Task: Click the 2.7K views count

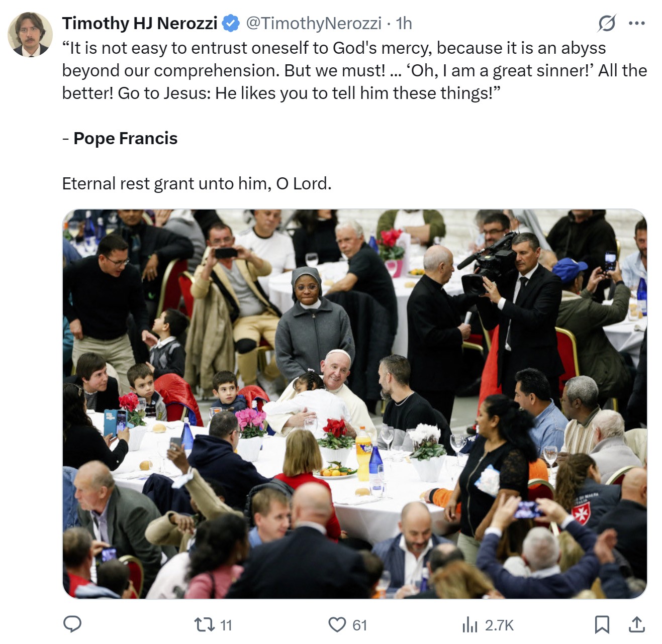Action: click(x=499, y=625)
